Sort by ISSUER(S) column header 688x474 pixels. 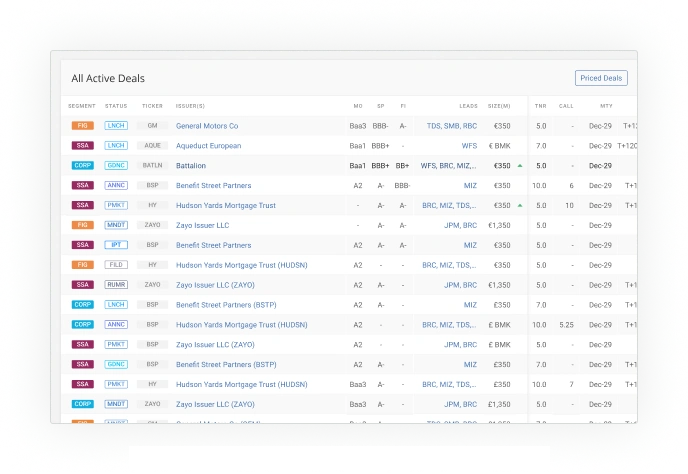(190, 106)
